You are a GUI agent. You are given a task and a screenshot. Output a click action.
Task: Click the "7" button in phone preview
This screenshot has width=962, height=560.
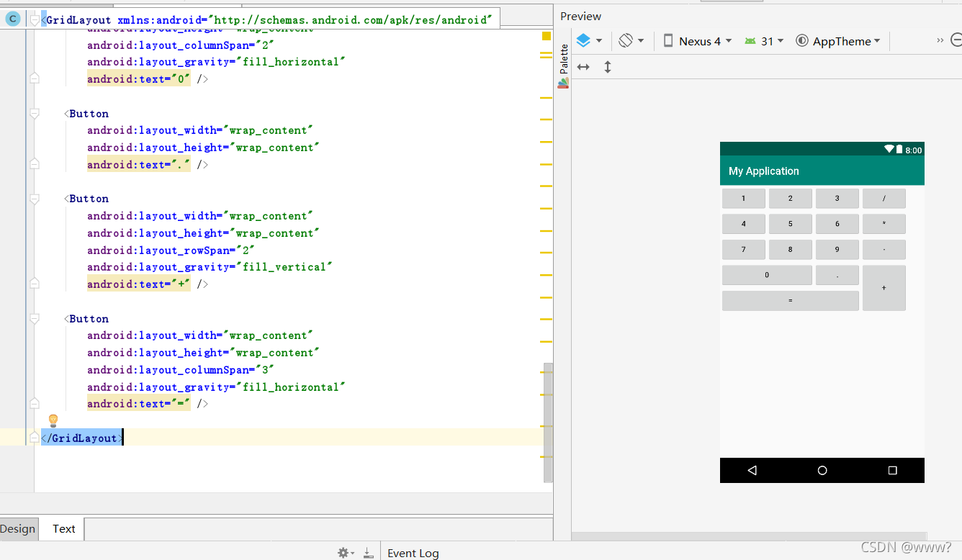click(x=744, y=250)
